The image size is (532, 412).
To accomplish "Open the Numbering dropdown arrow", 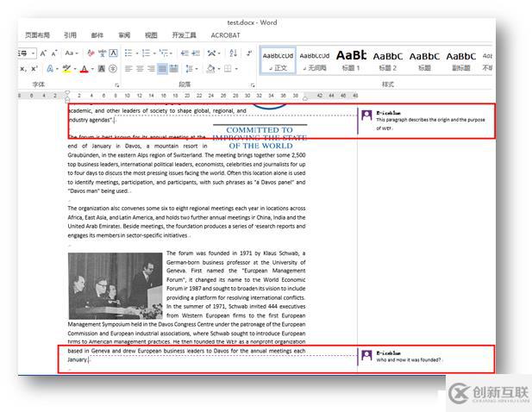I will (x=154, y=53).
